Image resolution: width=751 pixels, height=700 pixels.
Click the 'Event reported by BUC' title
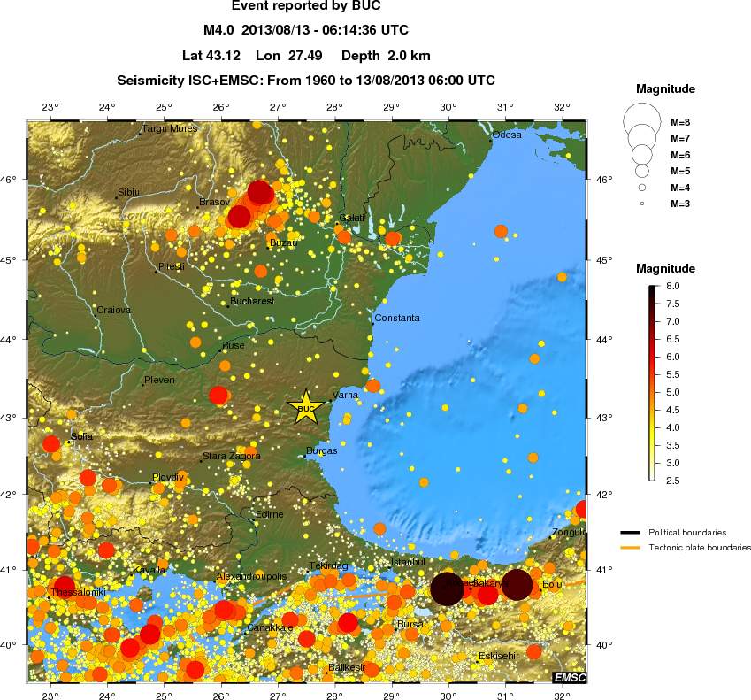pyautogui.click(x=306, y=5)
